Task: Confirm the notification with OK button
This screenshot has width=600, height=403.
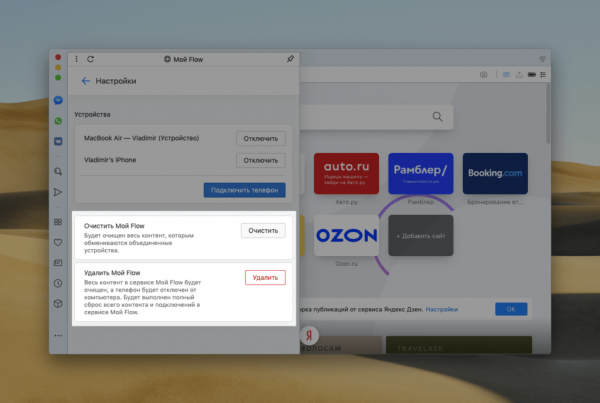Action: click(511, 309)
